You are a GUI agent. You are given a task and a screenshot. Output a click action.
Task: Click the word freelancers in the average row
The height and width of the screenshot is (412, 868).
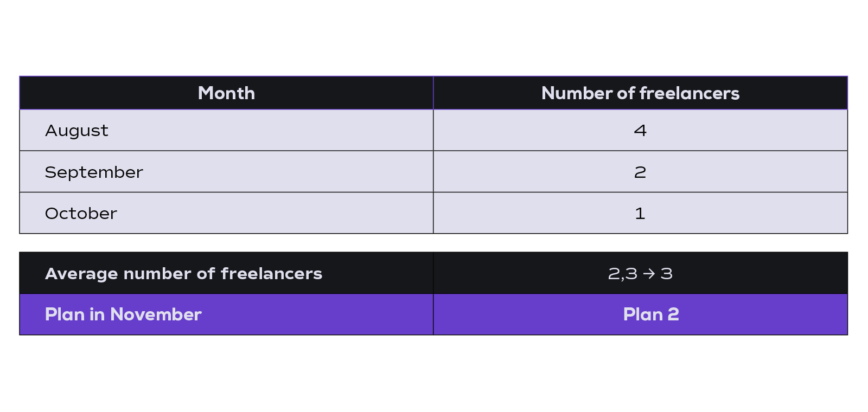pyautogui.click(x=271, y=273)
